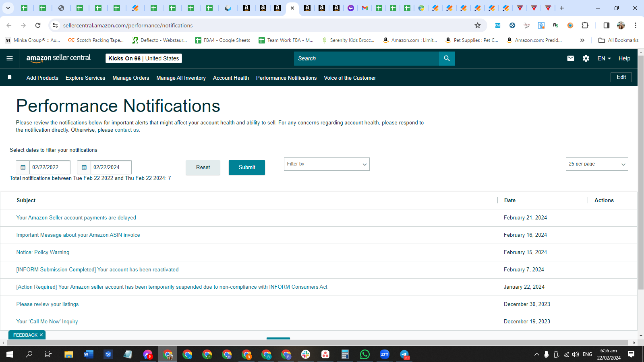Open the buyer messages envelope icon

(x=571, y=58)
